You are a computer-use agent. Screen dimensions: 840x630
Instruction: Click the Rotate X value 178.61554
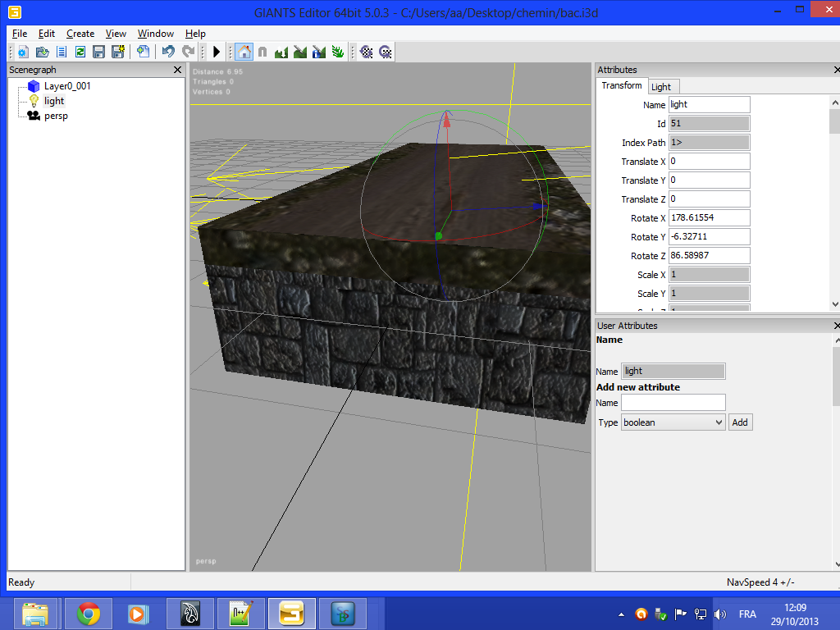click(x=710, y=217)
